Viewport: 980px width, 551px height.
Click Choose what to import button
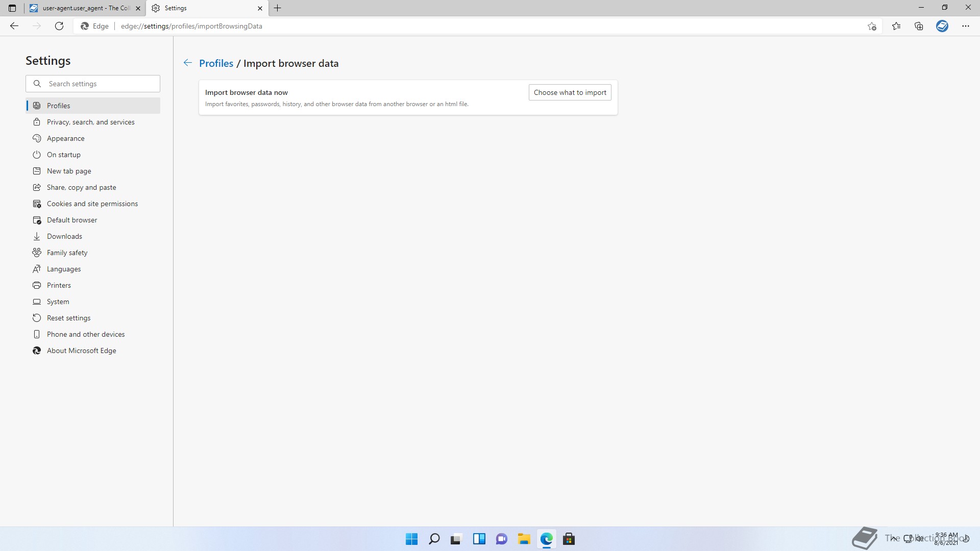click(570, 92)
